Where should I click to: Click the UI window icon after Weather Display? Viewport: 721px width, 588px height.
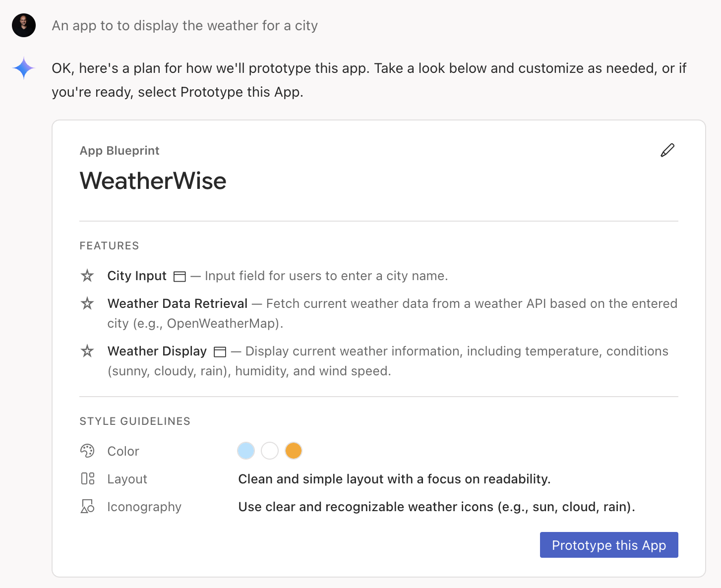pyautogui.click(x=220, y=352)
